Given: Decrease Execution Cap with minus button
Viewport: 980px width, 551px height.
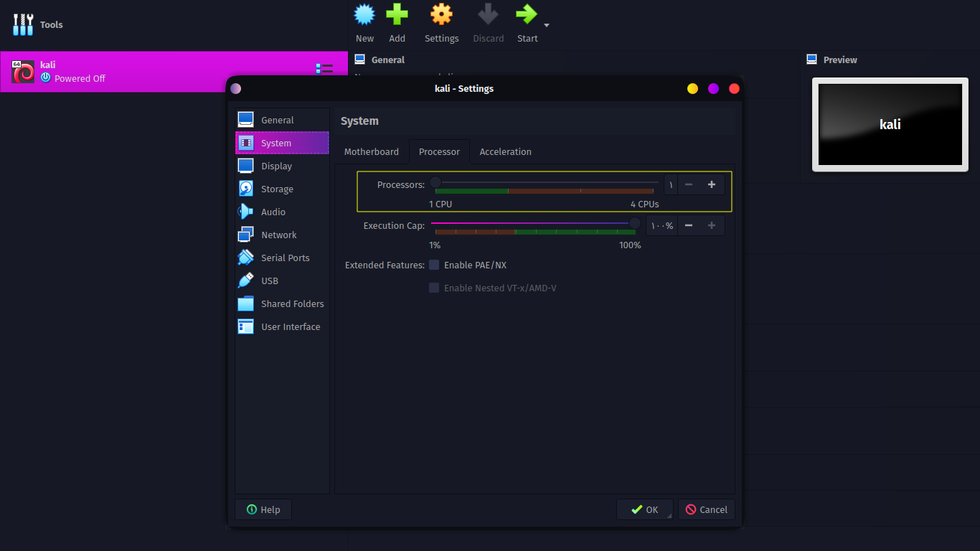Looking at the screenshot, I should click(689, 225).
